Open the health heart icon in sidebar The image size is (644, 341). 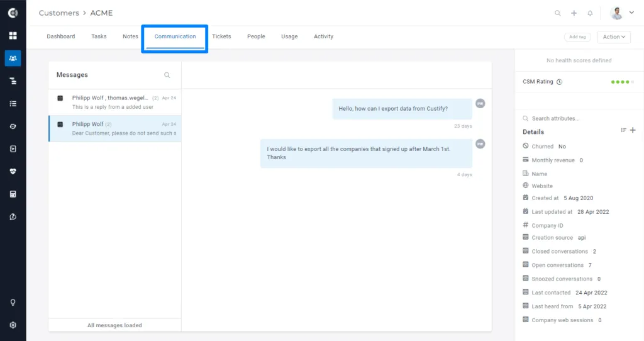13,171
